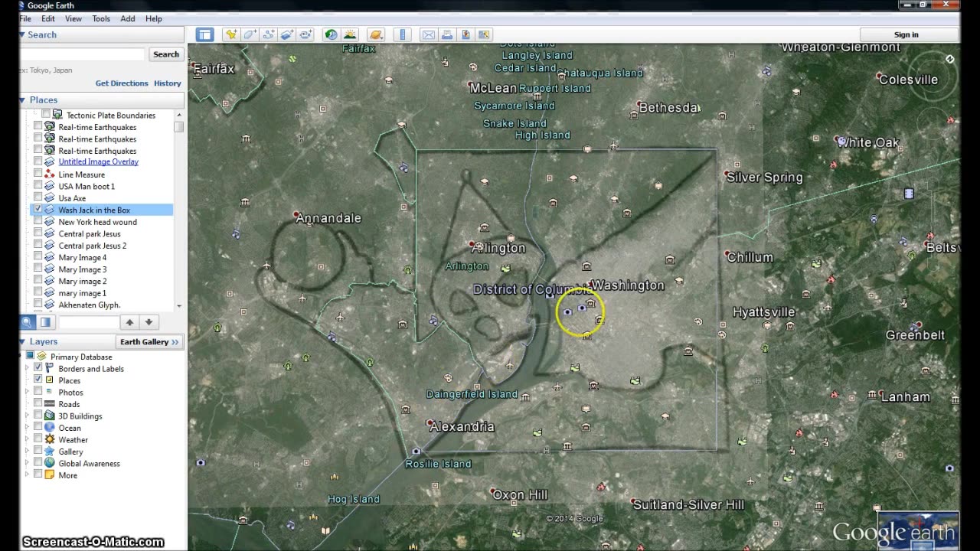Move selected place up with arrow

tap(129, 322)
